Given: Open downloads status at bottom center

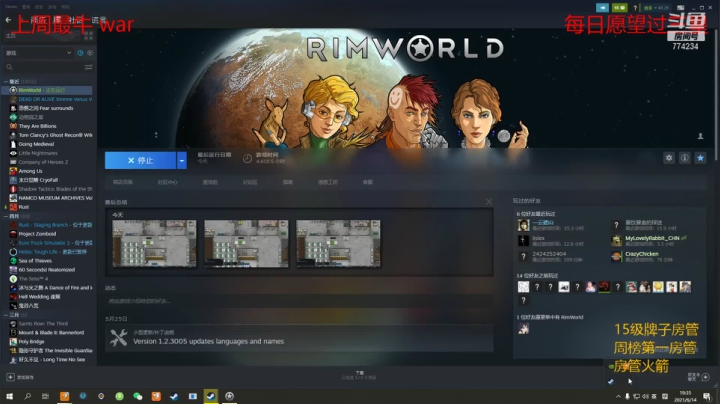Looking at the screenshot, I should (x=359, y=376).
